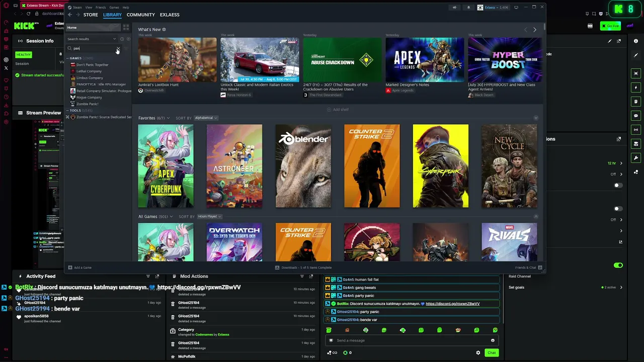The width and height of the screenshot is (644, 362).
Task: Open the Blender cover in Favorites
Action: pos(303,166)
